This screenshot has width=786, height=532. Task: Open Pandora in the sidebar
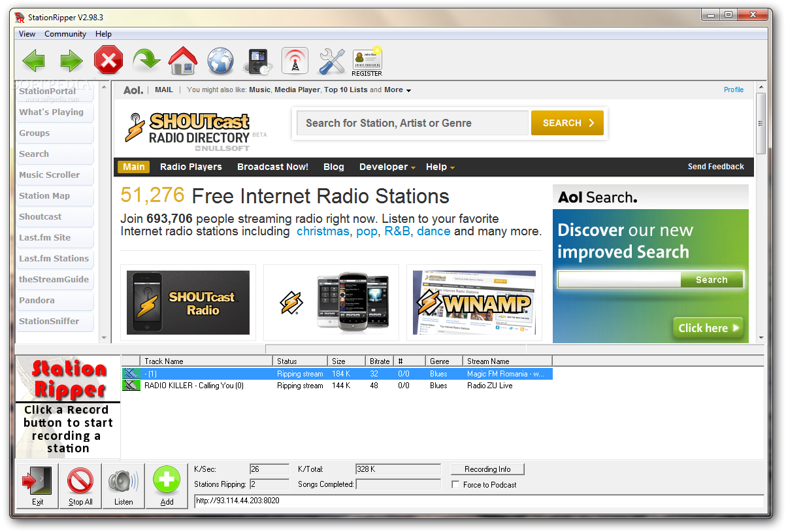tap(54, 301)
